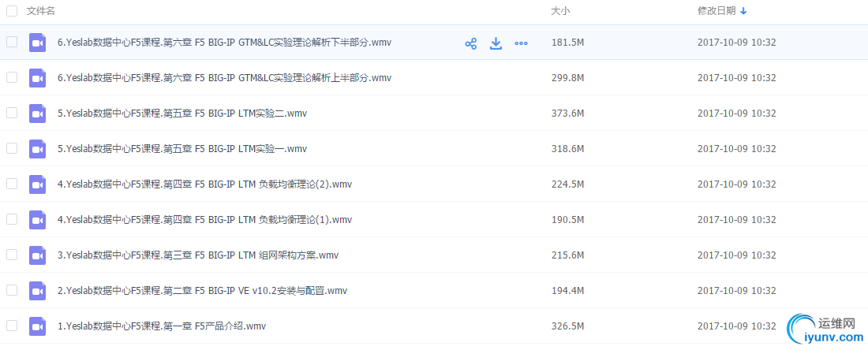868x350 pixels.
Task: Check the box for GTM&LC实验理论解析下半部分.wmv
Action: coord(12,42)
